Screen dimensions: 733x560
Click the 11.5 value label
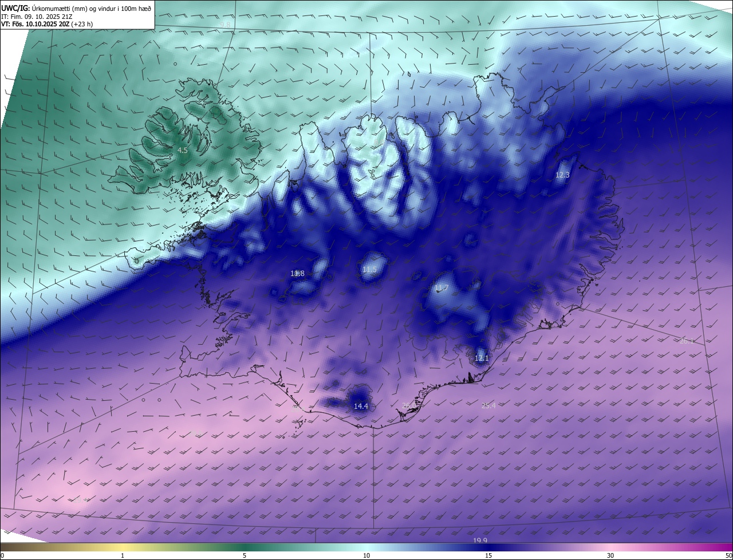[369, 270]
